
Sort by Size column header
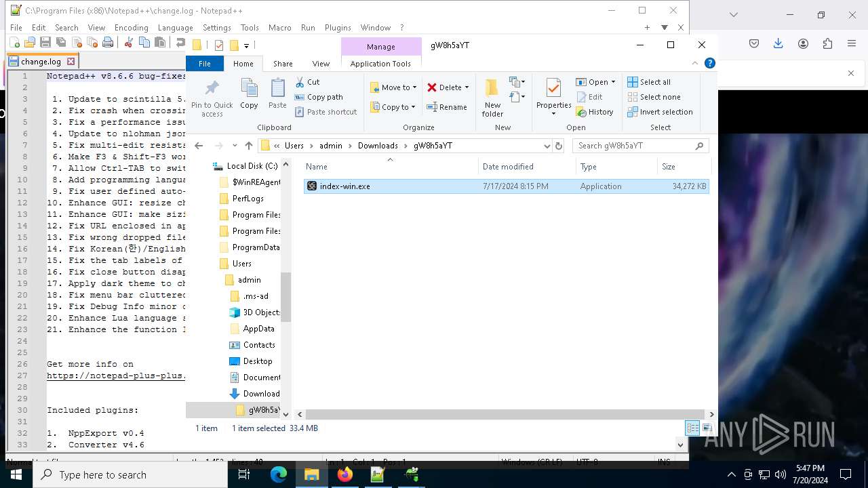[x=684, y=167]
